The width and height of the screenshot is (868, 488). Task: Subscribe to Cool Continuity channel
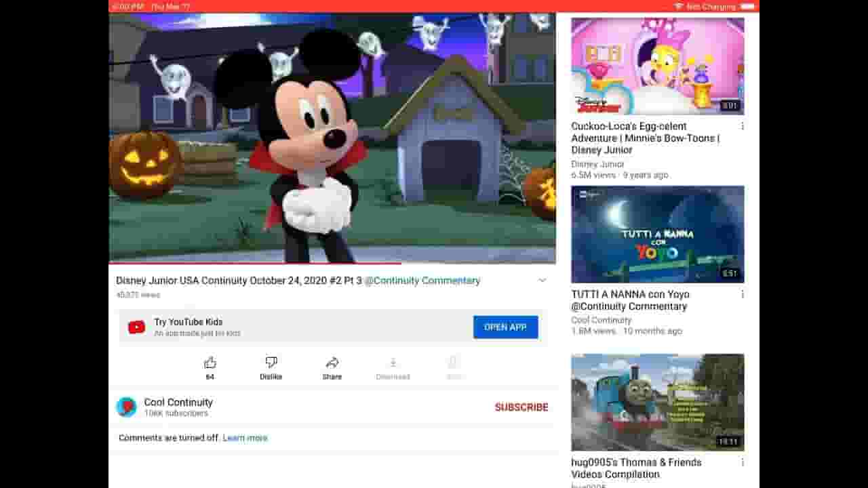click(521, 407)
